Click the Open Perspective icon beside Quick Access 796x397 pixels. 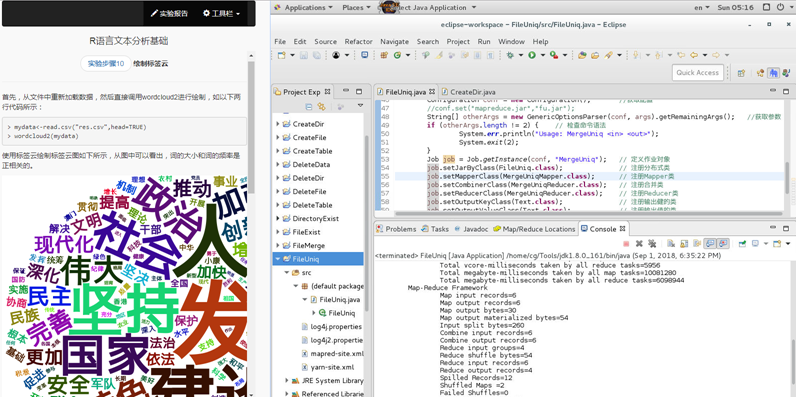coord(741,73)
